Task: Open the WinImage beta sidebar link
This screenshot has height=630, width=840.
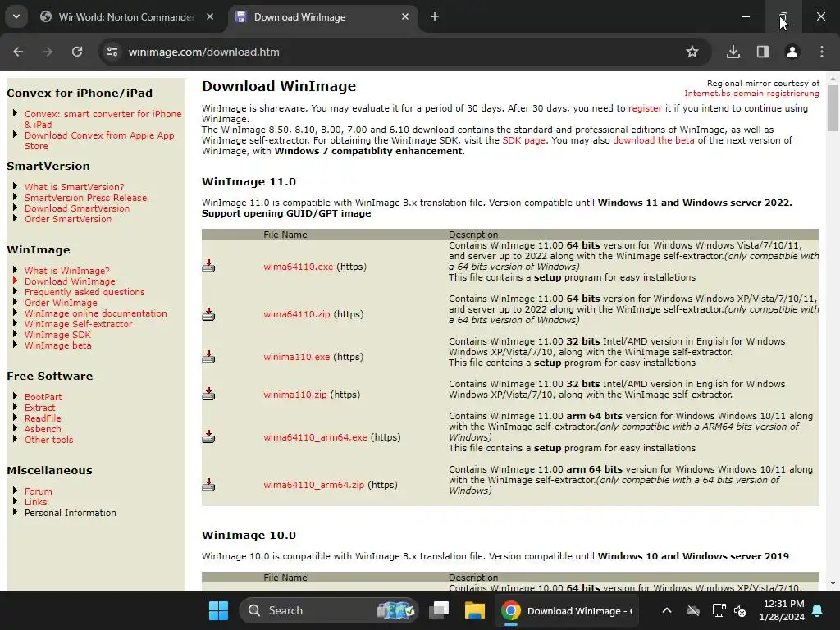Action: pyautogui.click(x=57, y=345)
